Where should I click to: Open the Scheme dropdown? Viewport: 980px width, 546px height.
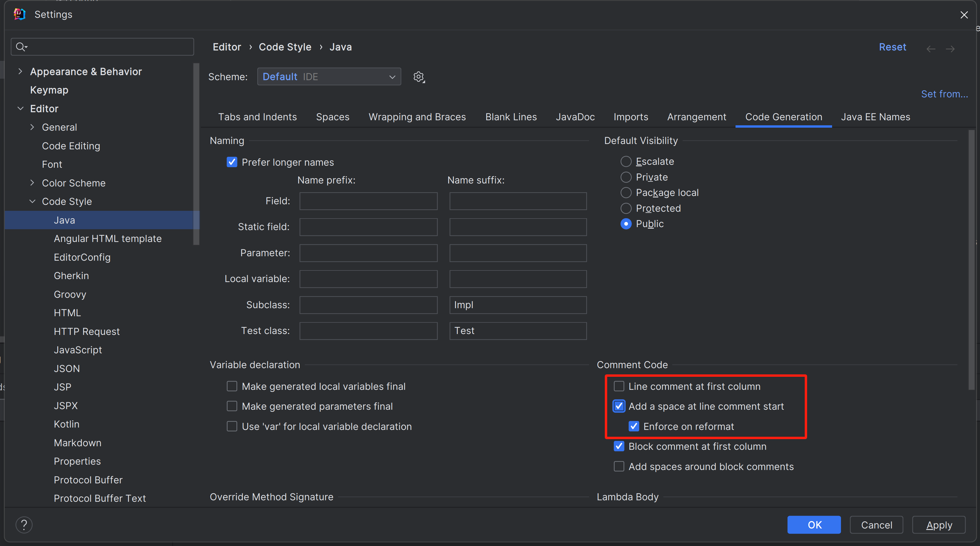[x=329, y=77]
